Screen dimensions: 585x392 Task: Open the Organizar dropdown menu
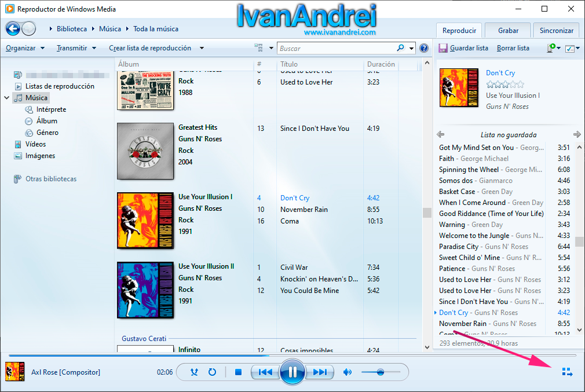[x=25, y=47]
